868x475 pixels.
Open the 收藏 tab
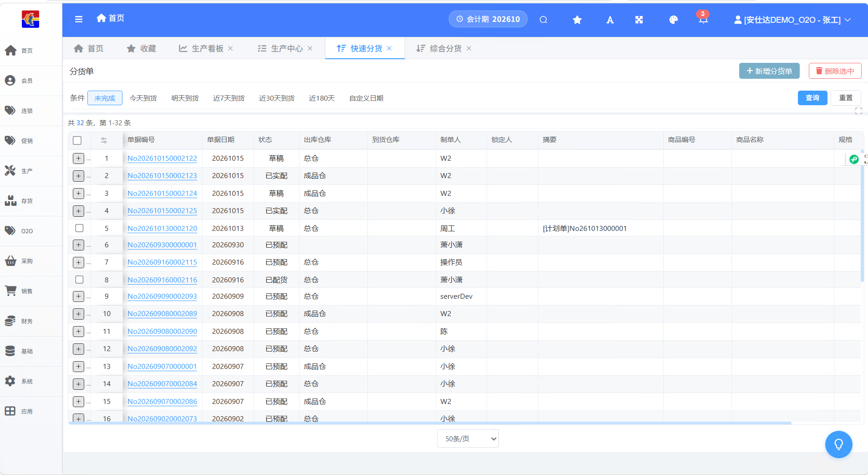142,48
